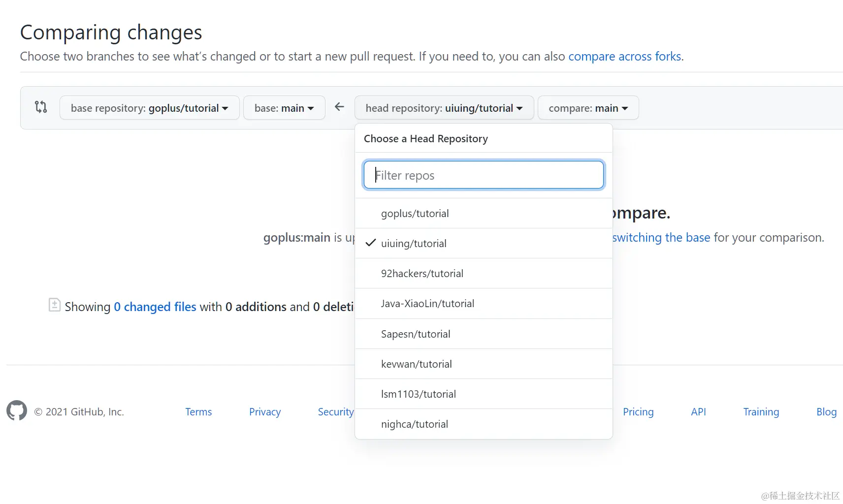Click the file diff icon beside Showing

[55, 305]
